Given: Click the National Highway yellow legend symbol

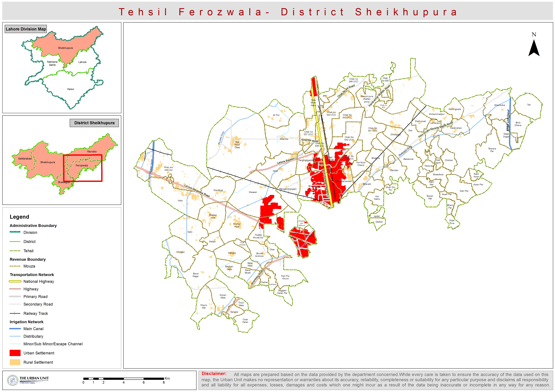Looking at the screenshot, I should point(15,281).
